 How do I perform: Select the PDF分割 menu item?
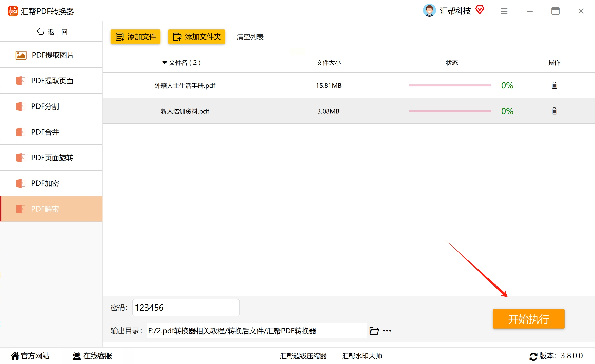click(x=52, y=106)
